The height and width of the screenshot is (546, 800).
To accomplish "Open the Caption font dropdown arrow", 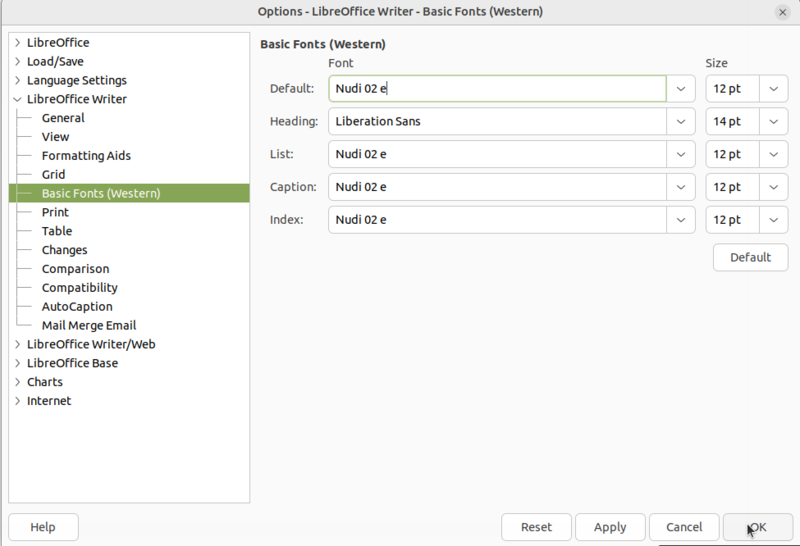I will [x=681, y=187].
